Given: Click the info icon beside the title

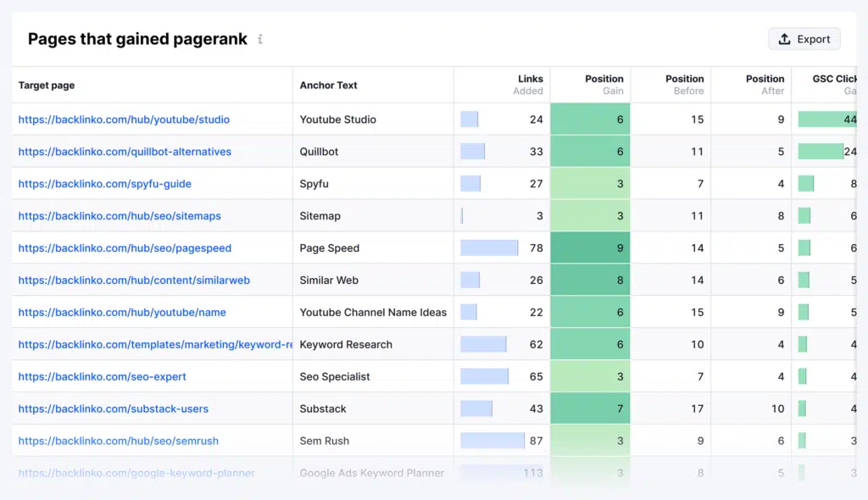Looking at the screenshot, I should [x=260, y=39].
